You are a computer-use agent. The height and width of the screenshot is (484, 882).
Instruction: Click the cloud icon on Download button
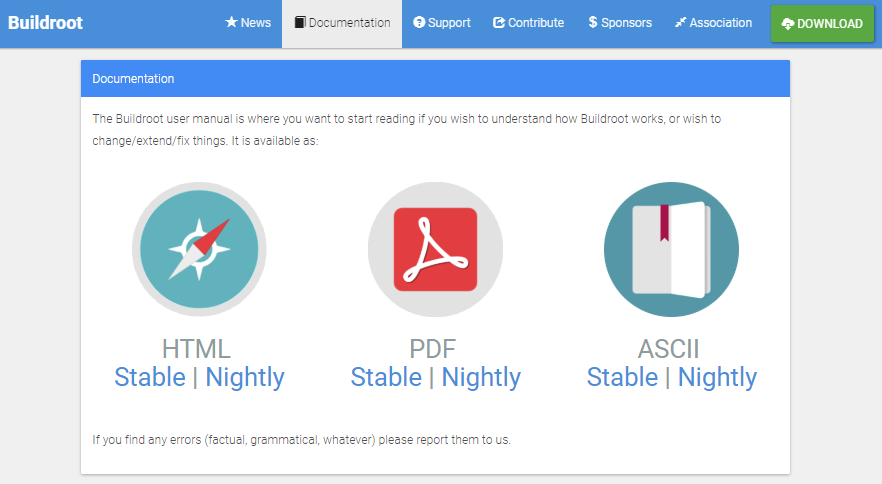[x=788, y=24]
